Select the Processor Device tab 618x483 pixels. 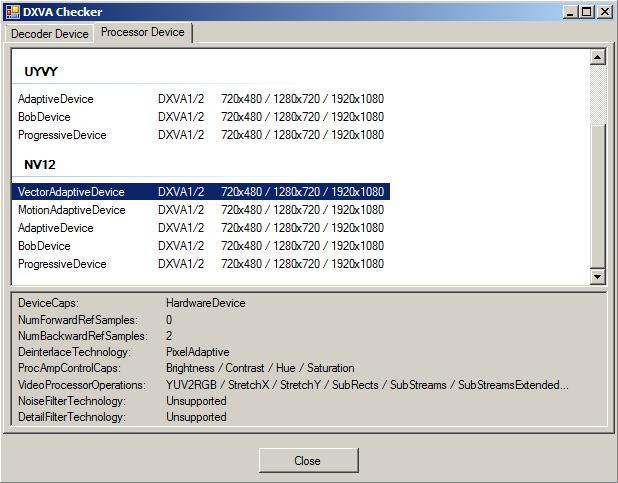[x=142, y=32]
